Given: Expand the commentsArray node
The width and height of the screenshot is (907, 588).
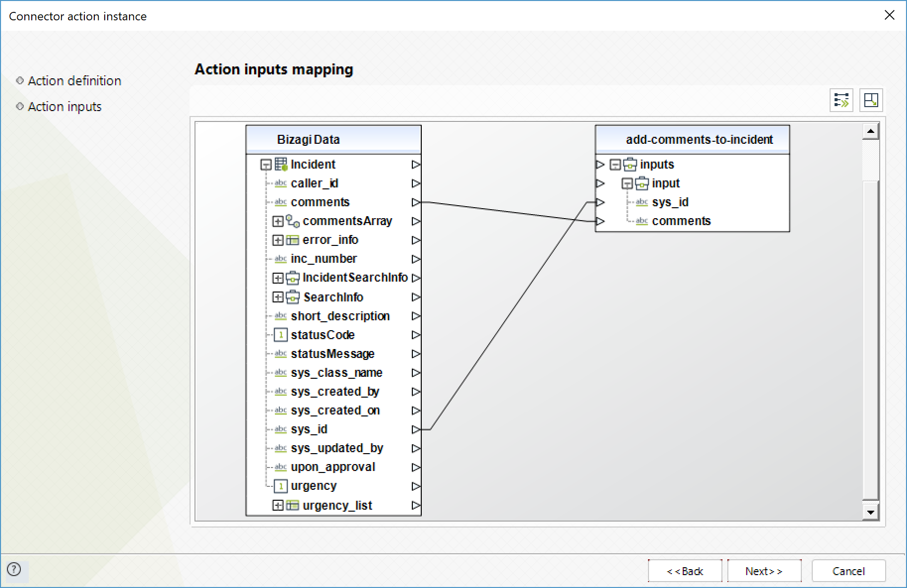Looking at the screenshot, I should [x=278, y=221].
